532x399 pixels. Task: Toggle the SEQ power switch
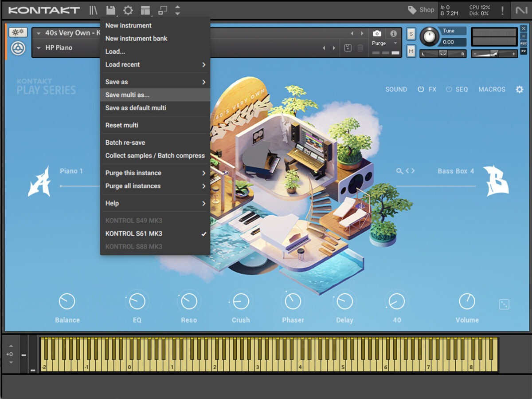pyautogui.click(x=449, y=89)
